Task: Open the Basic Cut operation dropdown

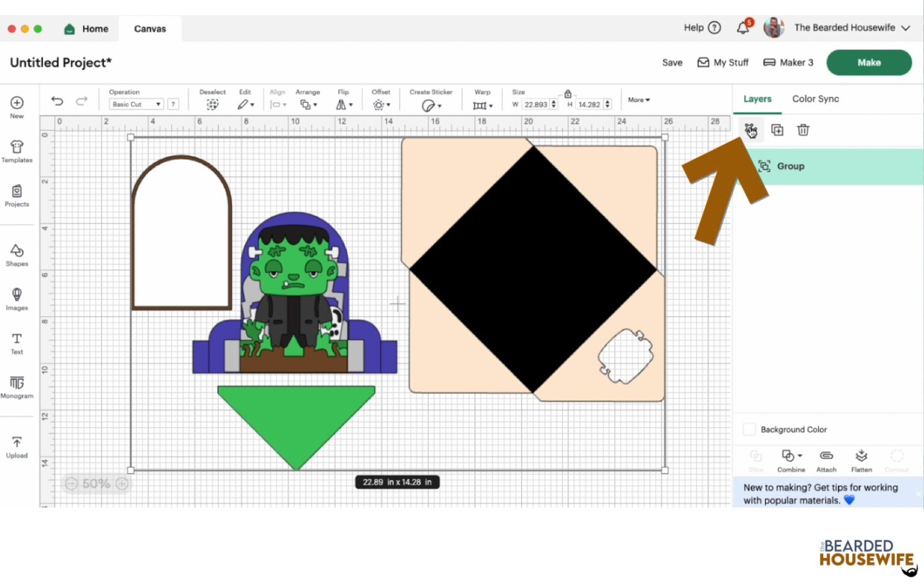Action: [135, 103]
